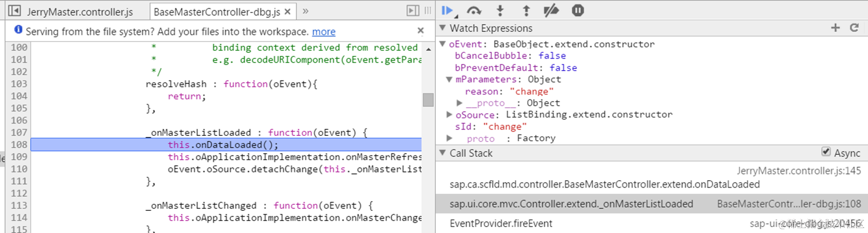The image size is (868, 233).
Task: Collapse the oEvent watch entry
Action: pyautogui.click(x=443, y=44)
